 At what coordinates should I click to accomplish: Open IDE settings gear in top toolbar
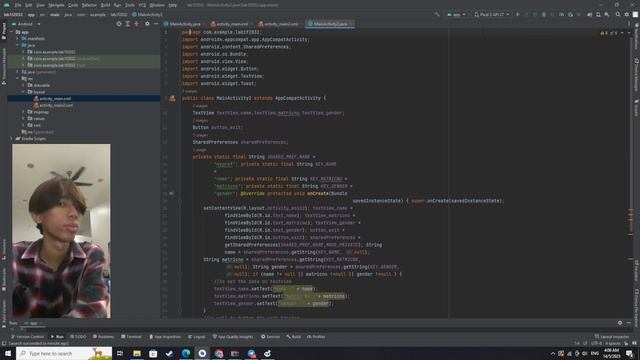coord(627,15)
